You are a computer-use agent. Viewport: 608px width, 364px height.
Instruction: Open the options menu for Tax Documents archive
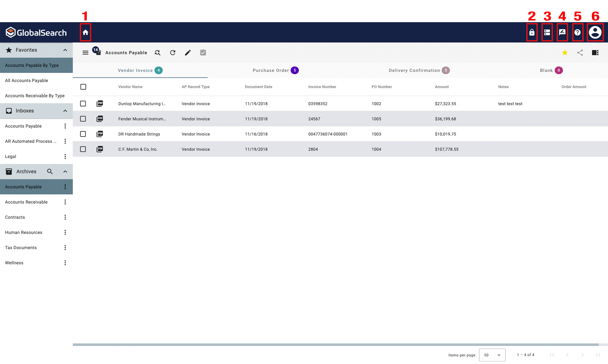65,247
